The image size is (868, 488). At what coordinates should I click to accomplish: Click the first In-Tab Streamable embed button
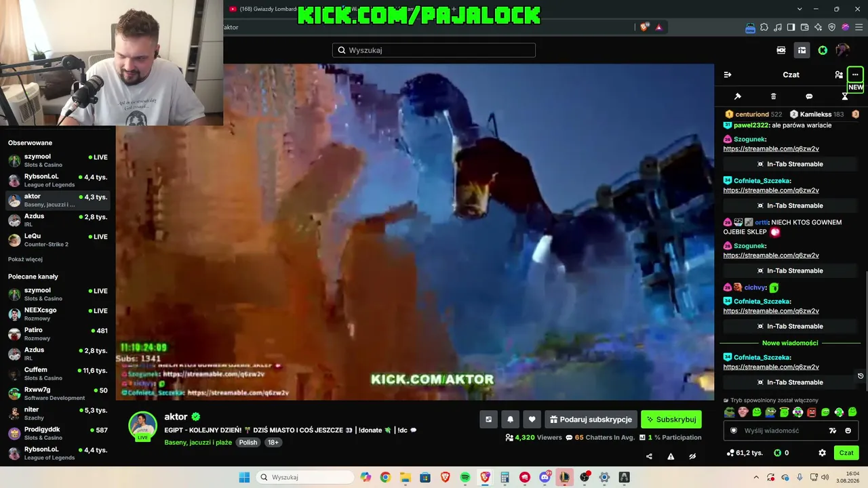coord(790,164)
